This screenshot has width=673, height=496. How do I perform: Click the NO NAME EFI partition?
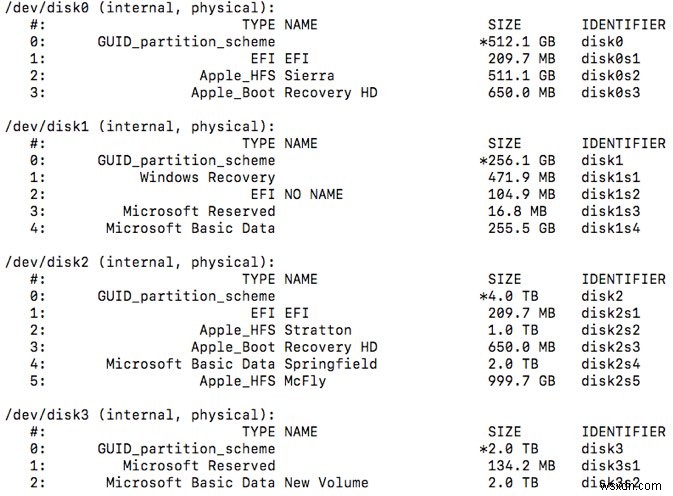click(x=313, y=193)
